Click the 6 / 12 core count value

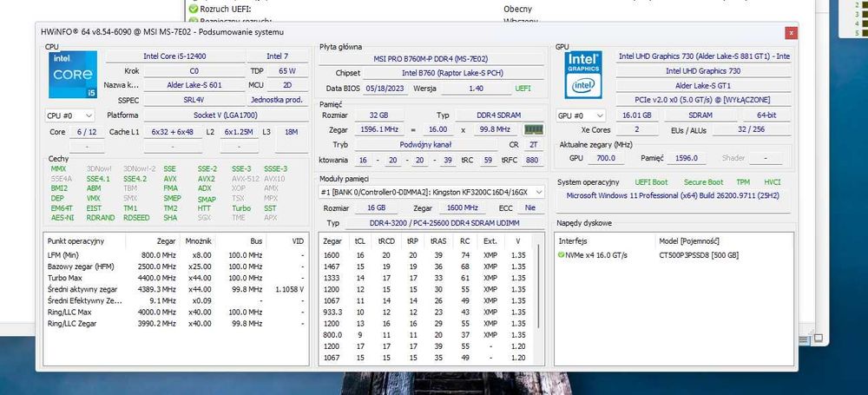[x=86, y=132]
